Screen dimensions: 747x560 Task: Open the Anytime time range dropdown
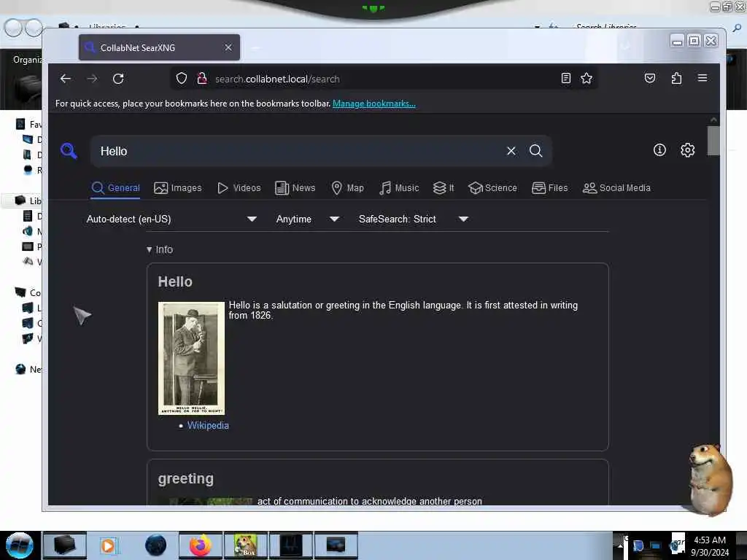pyautogui.click(x=308, y=219)
